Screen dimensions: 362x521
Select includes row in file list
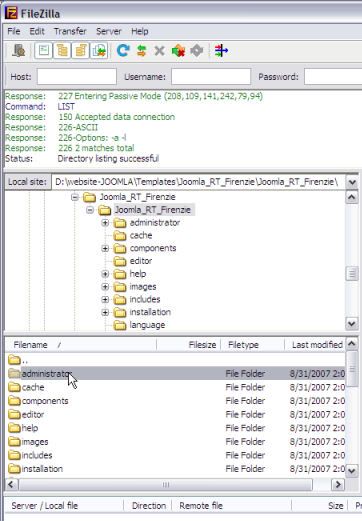176,455
